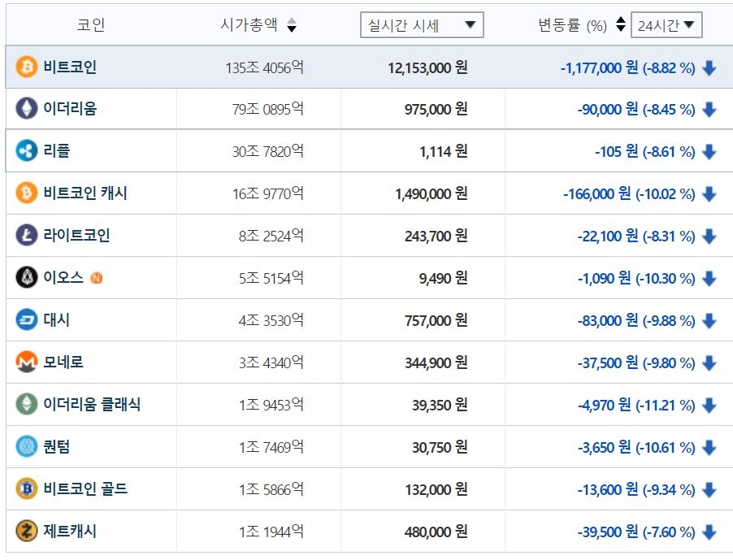Click the Litecoin logo icon
The width and height of the screenshot is (733, 560).
27,236
